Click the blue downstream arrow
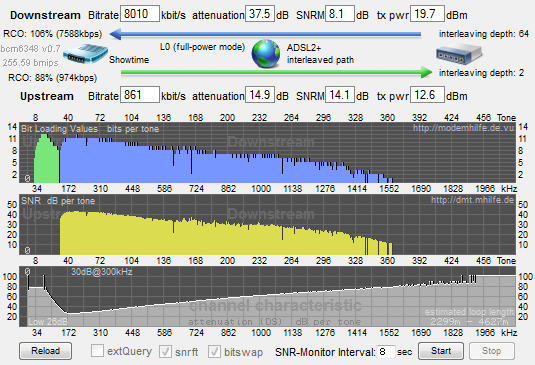The height and width of the screenshot is (365, 535). (x=265, y=34)
